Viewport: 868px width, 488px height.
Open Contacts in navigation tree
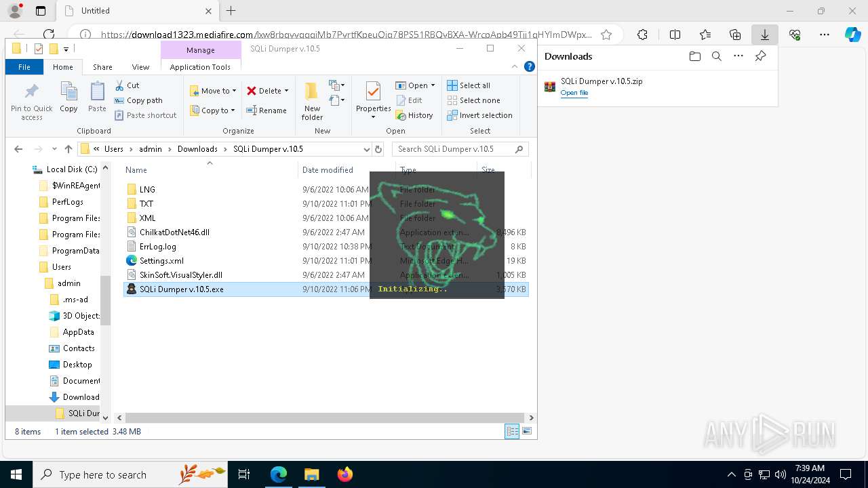[79, 348]
